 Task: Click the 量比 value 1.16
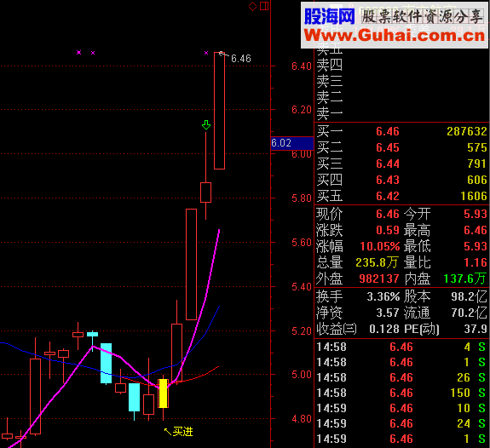coord(476,262)
